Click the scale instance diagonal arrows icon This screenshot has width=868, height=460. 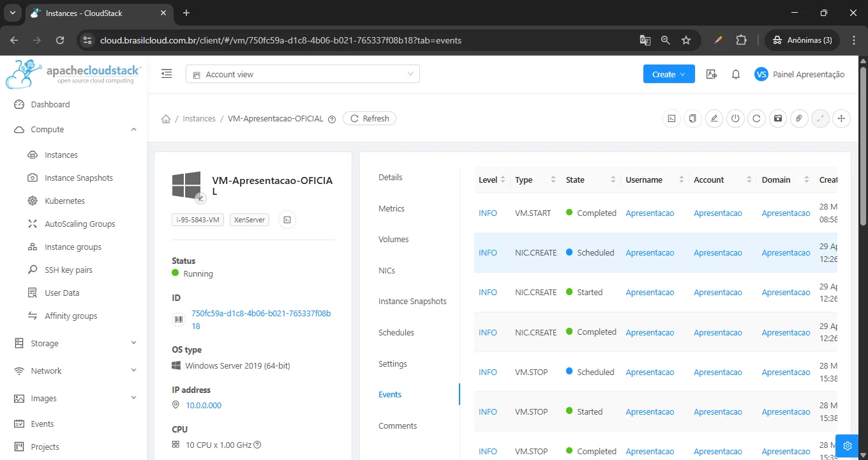pos(820,118)
